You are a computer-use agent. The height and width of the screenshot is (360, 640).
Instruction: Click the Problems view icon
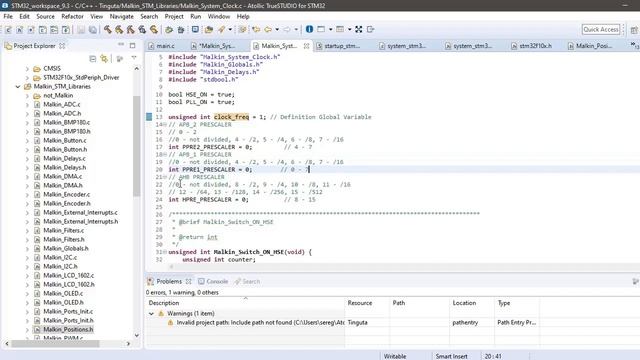tap(150, 281)
